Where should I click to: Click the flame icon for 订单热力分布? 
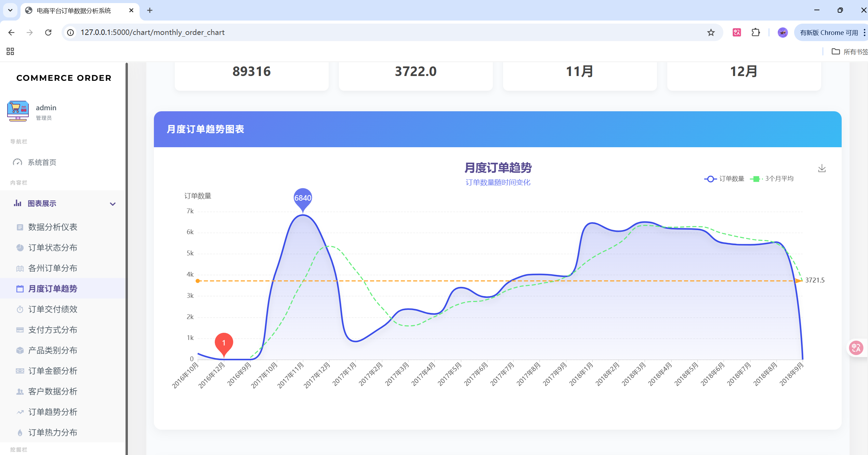point(20,433)
